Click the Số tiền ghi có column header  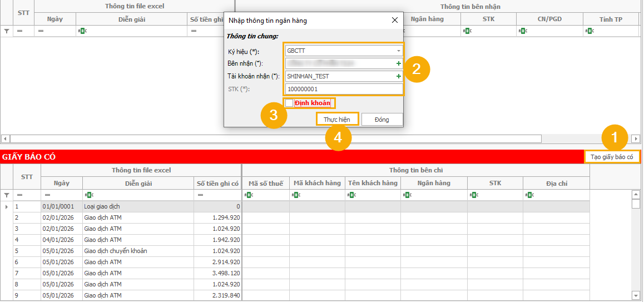[217, 183]
